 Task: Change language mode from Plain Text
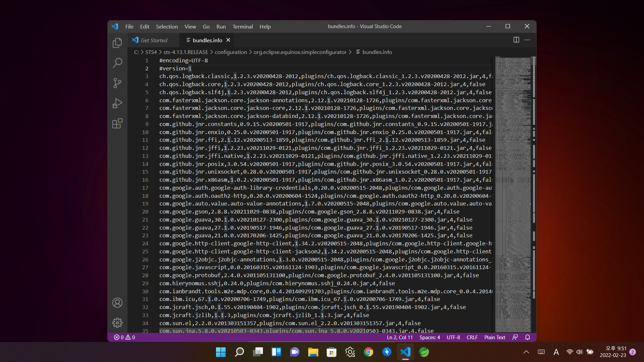[494, 337]
